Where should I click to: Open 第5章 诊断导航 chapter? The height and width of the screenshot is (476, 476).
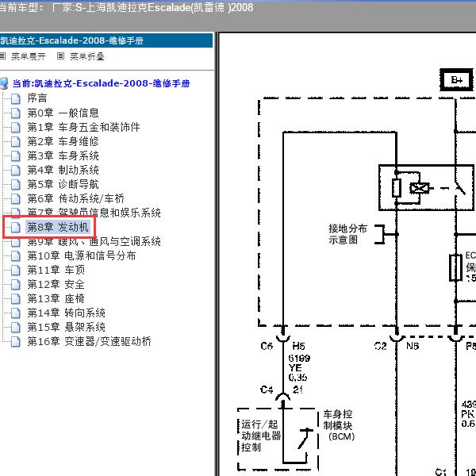pyautogui.click(x=63, y=184)
